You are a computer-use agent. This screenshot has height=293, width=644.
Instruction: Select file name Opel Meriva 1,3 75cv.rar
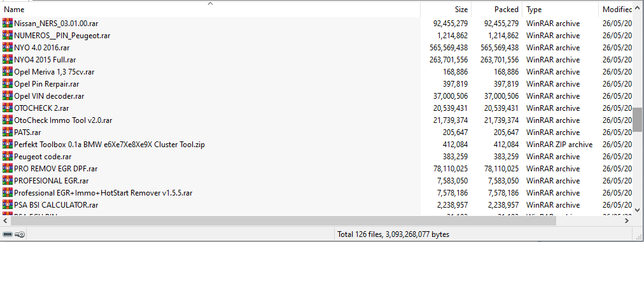coord(54,72)
